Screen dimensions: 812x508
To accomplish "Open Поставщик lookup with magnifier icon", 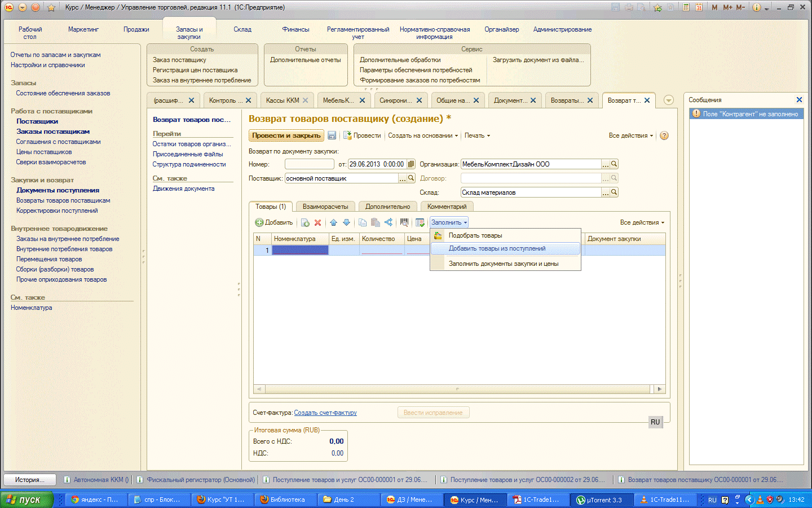I will pos(411,178).
